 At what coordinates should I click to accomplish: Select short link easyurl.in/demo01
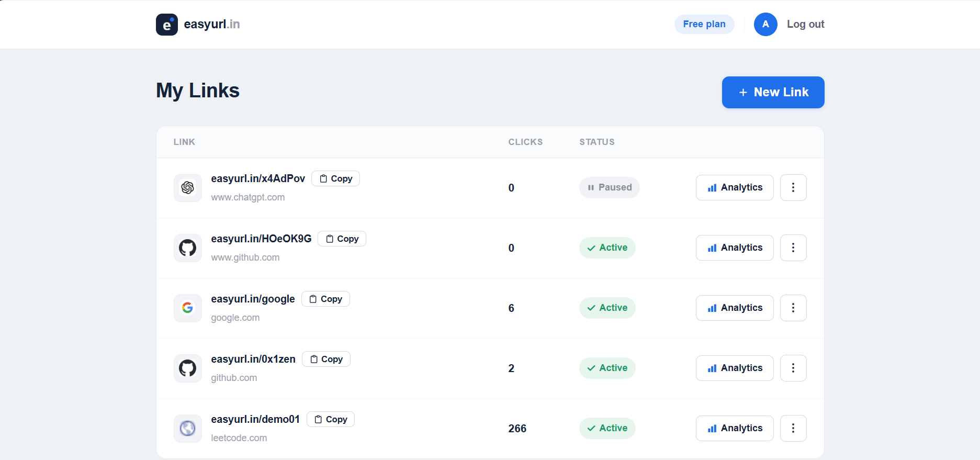pos(255,419)
